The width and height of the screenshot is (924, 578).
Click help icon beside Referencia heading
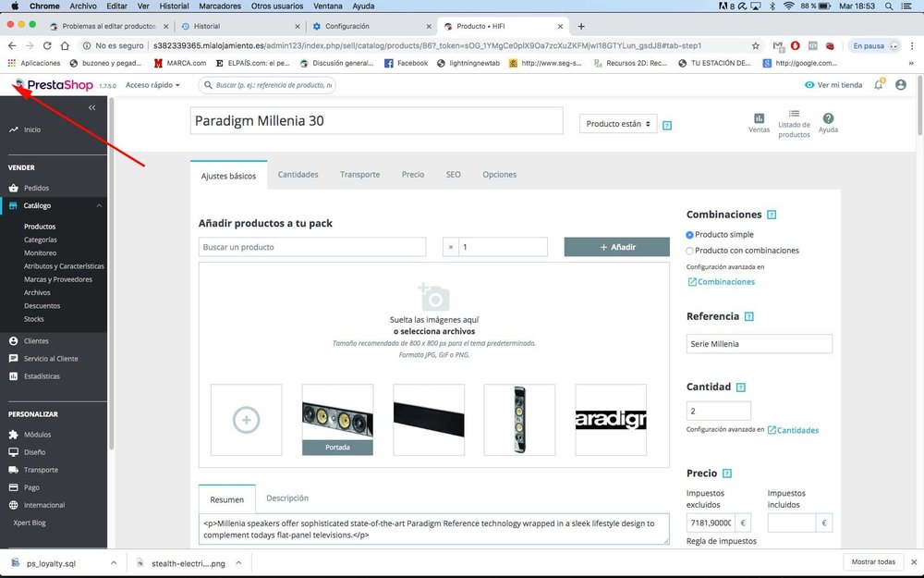click(749, 316)
